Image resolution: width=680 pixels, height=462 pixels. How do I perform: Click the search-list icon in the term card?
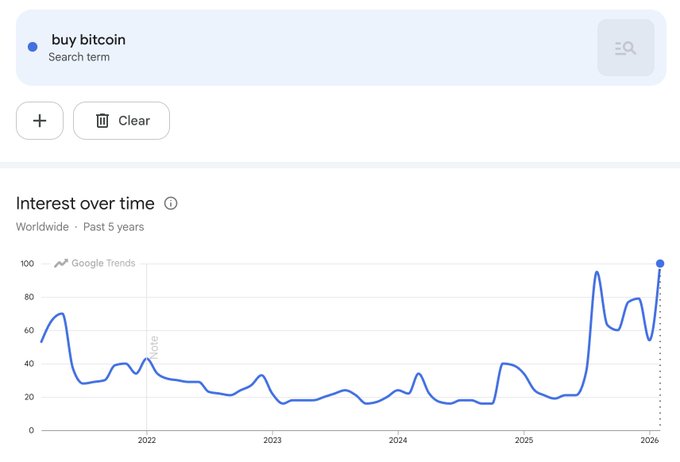tap(626, 47)
